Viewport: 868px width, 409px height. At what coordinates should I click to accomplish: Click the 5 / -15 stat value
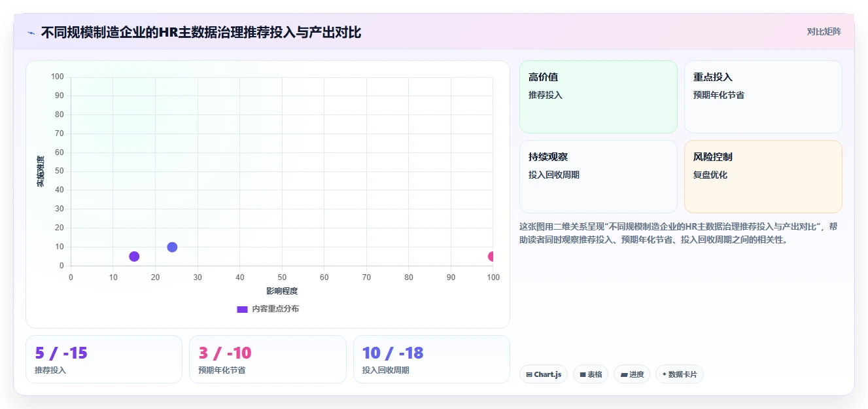tap(61, 353)
